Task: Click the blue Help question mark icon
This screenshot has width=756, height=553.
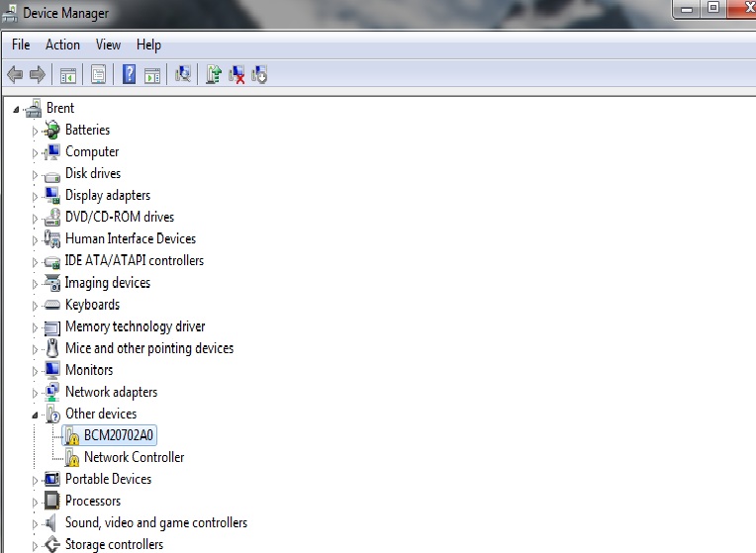Action: click(x=129, y=74)
